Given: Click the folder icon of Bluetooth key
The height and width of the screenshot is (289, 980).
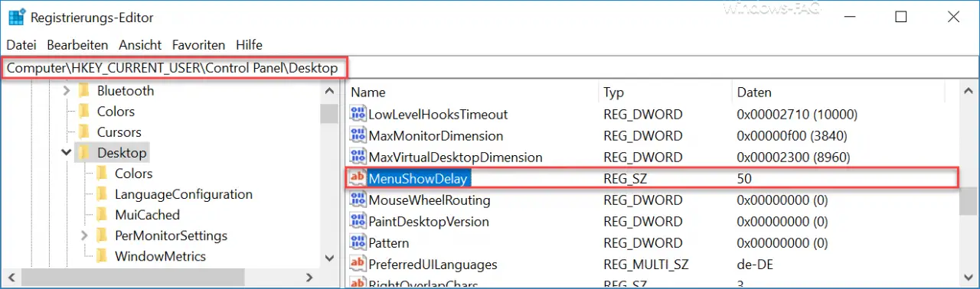Looking at the screenshot, I should (x=84, y=90).
